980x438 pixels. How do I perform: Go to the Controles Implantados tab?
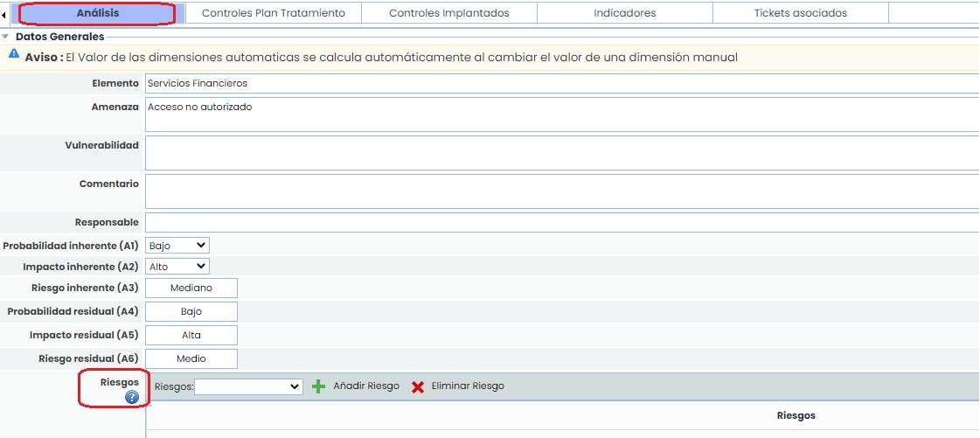click(448, 13)
